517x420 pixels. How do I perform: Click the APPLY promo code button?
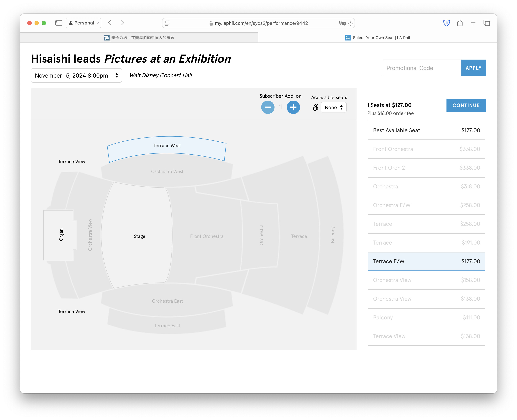tap(473, 68)
